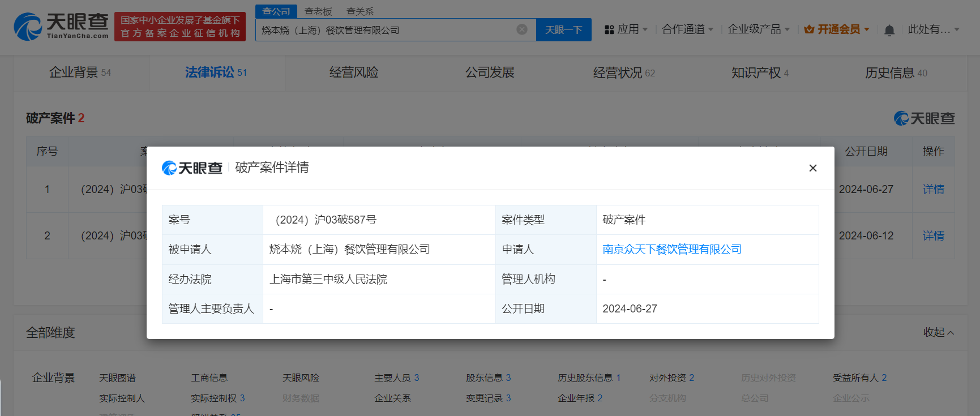Open 企业关系 link
This screenshot has width=980, height=416.
coord(392,398)
